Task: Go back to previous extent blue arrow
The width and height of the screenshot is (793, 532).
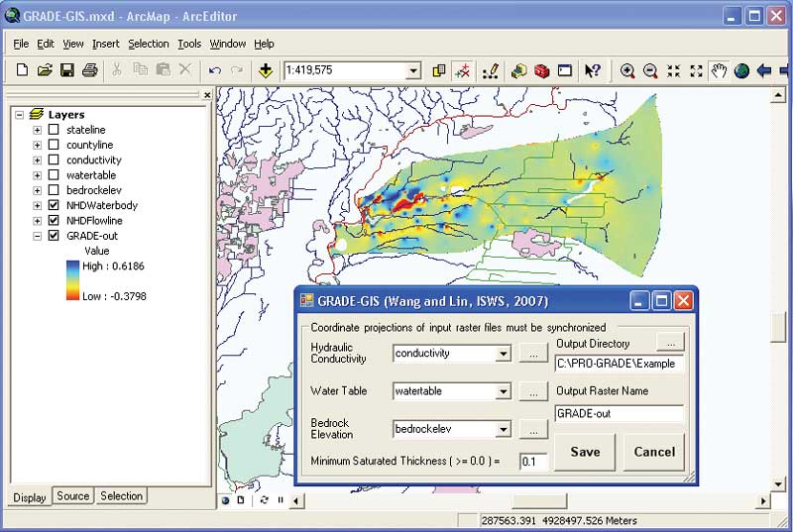Action: click(x=763, y=70)
